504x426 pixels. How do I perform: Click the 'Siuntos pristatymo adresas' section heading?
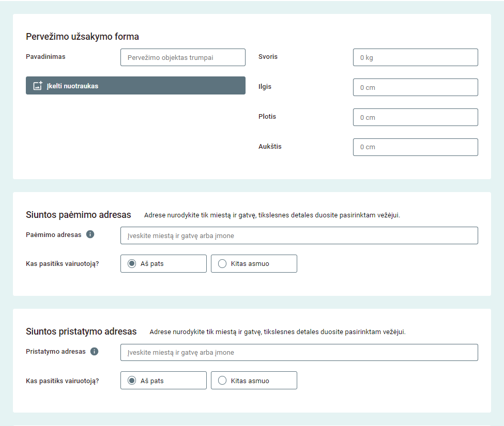click(x=81, y=332)
